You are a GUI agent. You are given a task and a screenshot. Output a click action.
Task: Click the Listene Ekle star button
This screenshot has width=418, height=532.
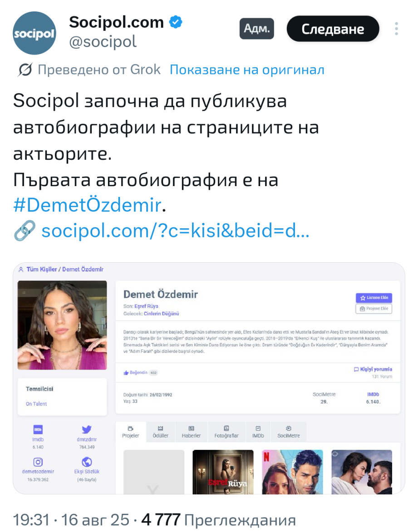coord(374,298)
